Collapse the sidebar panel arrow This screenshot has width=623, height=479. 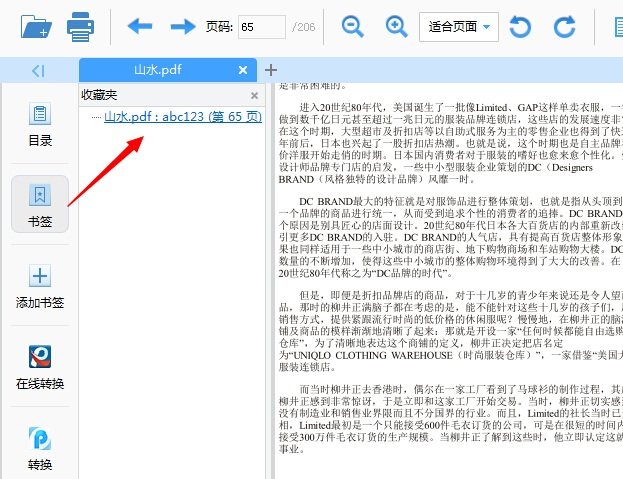pos(38,71)
